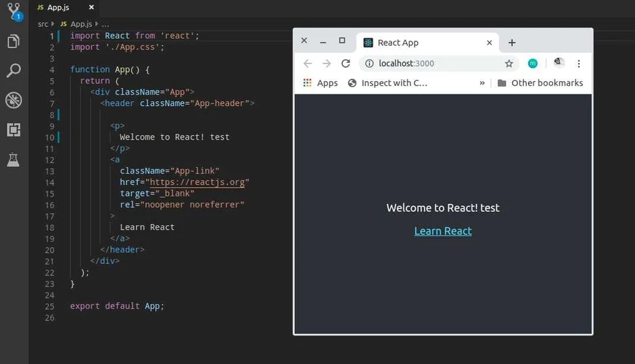Click target="_blank" on line 15

157,193
